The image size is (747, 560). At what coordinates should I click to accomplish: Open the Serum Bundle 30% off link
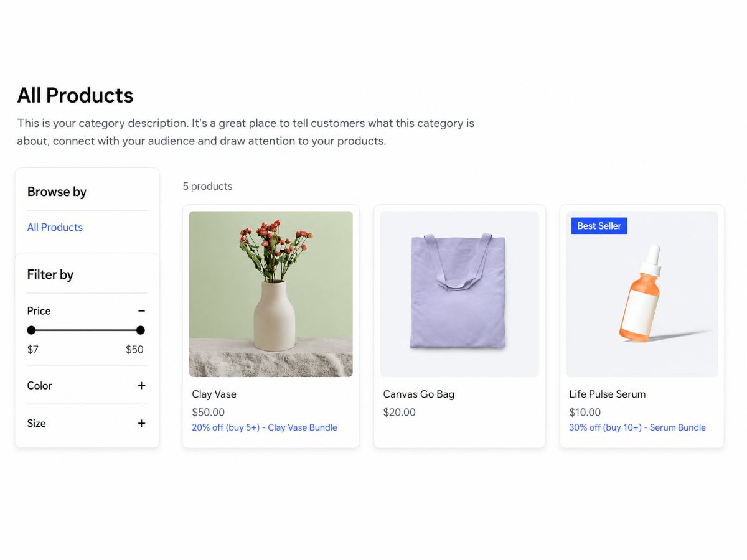[637, 427]
